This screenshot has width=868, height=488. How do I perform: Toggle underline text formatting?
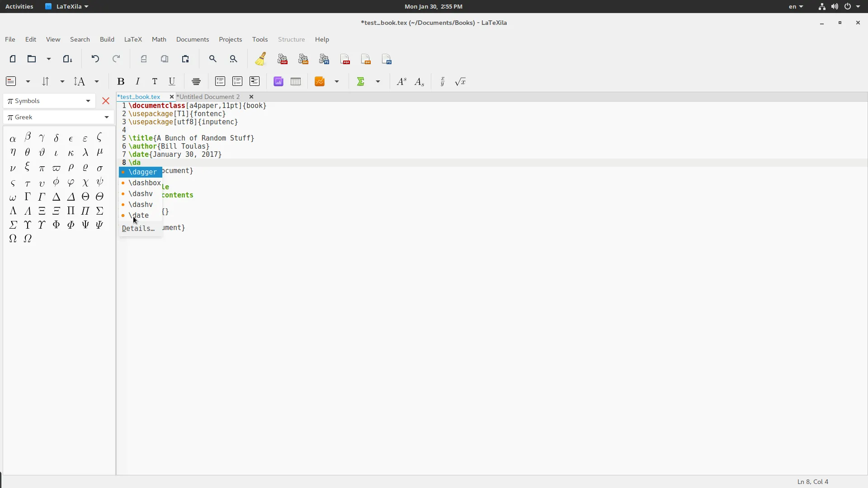172,82
